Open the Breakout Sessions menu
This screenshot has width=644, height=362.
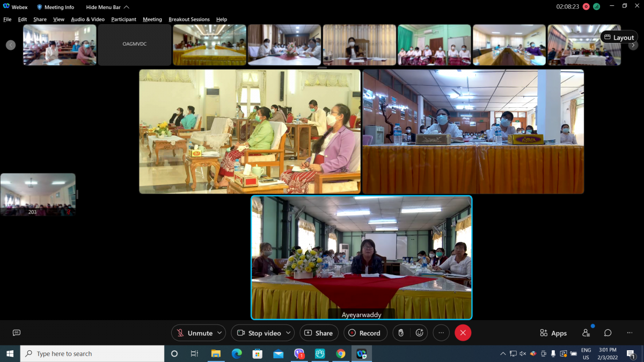189,19
